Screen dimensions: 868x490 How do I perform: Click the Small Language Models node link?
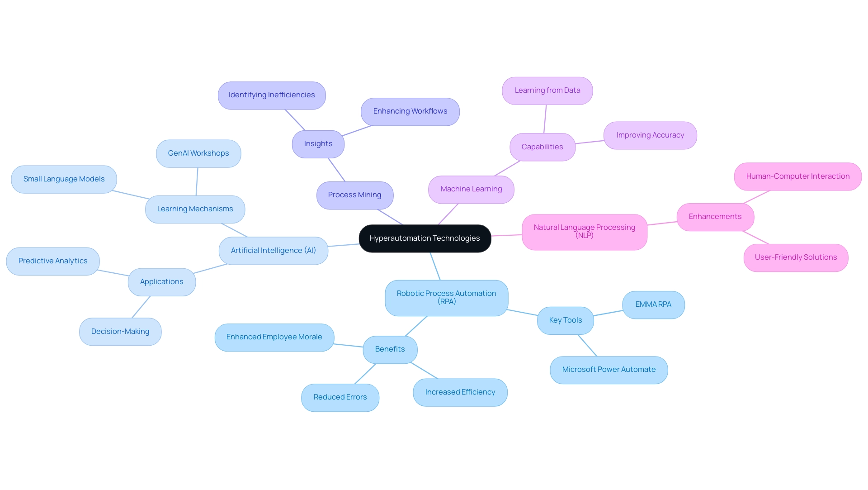(x=64, y=178)
